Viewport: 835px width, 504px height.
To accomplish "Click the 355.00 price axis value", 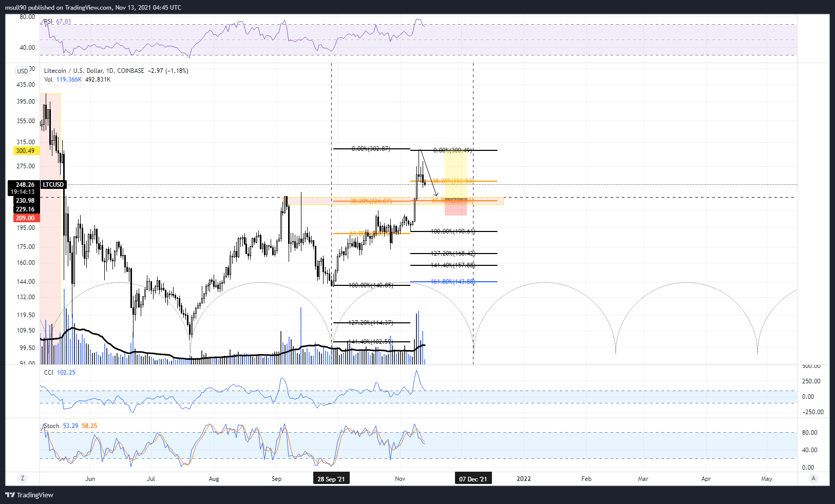I will click(26, 121).
